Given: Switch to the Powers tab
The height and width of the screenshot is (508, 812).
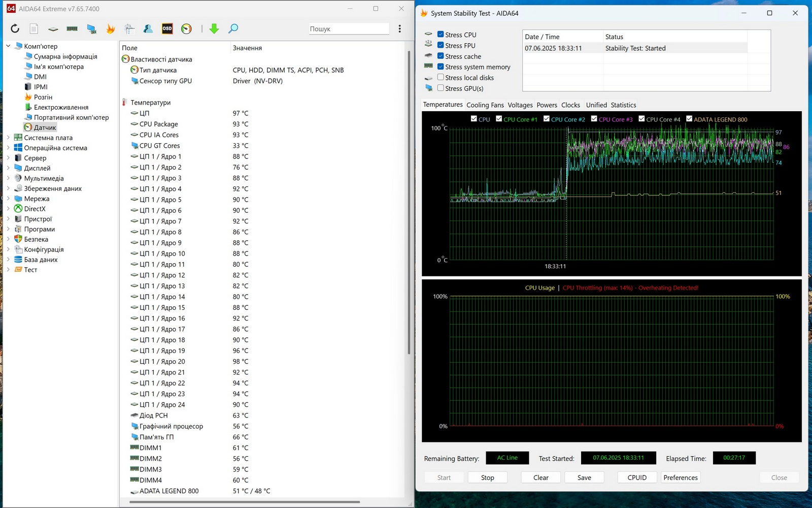Looking at the screenshot, I should [x=547, y=105].
